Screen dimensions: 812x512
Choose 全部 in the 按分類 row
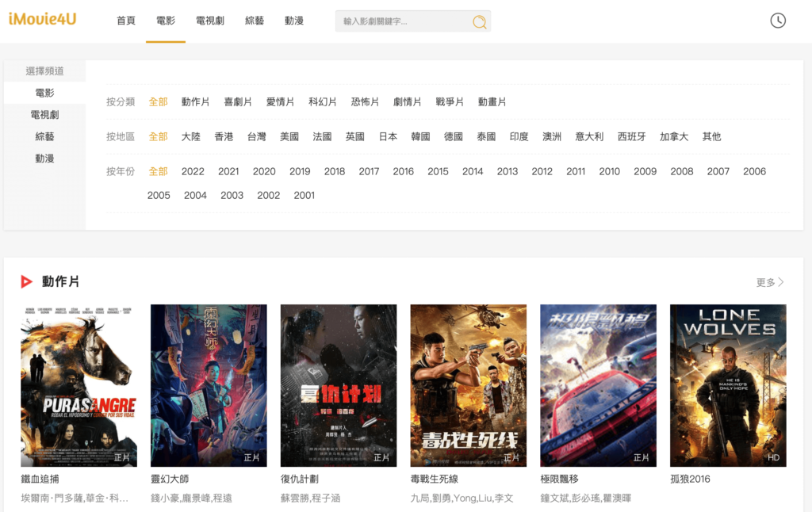click(158, 102)
